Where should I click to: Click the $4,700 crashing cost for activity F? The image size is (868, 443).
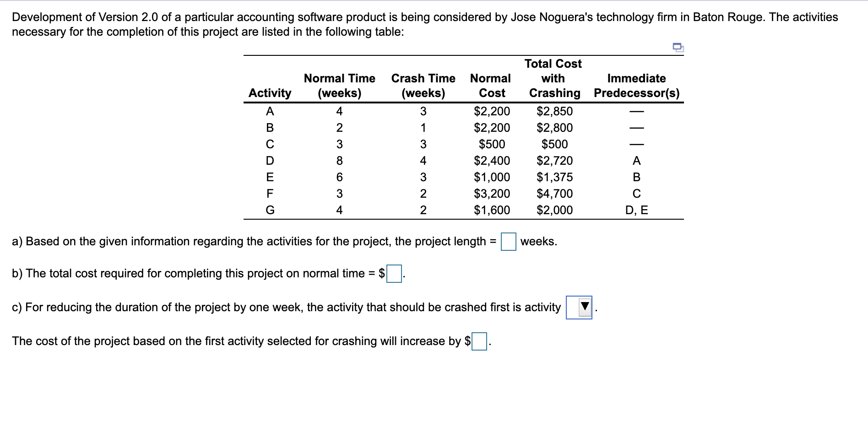click(x=553, y=194)
